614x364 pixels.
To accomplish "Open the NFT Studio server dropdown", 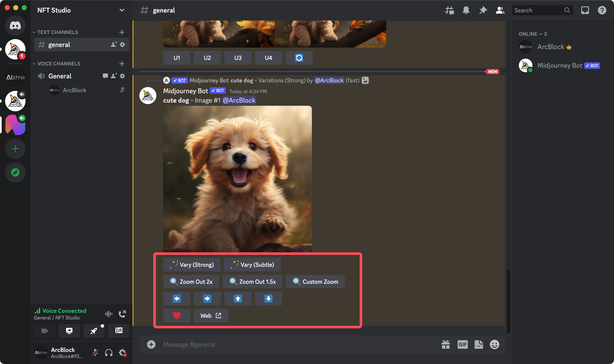I will (x=122, y=10).
